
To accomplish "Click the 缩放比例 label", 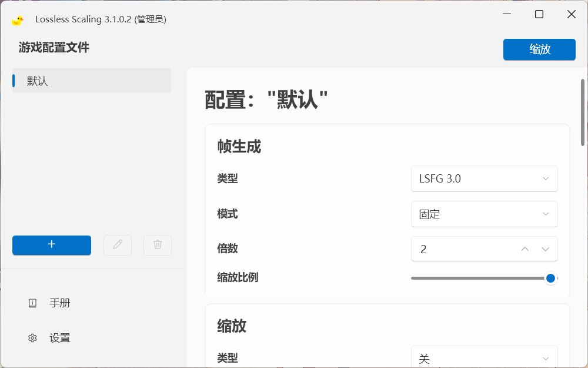I will (238, 277).
